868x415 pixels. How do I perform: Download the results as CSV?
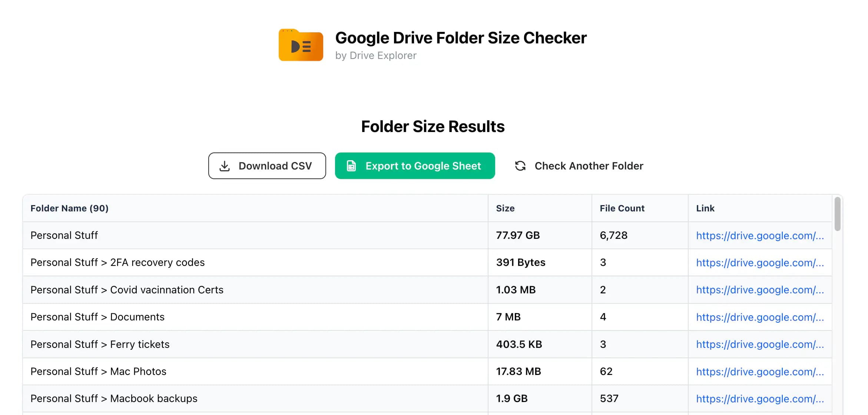(267, 166)
